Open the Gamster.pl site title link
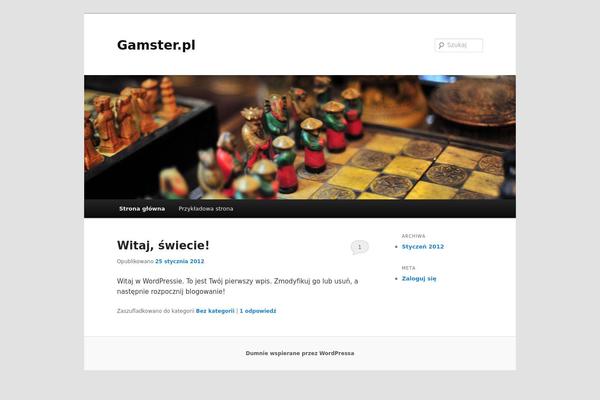This screenshot has height=400, width=600. click(156, 45)
